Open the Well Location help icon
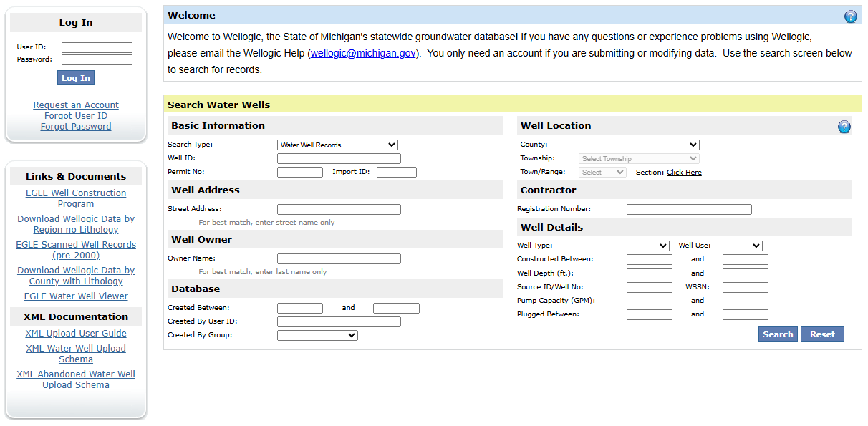The height and width of the screenshot is (426, 868). [x=844, y=127]
